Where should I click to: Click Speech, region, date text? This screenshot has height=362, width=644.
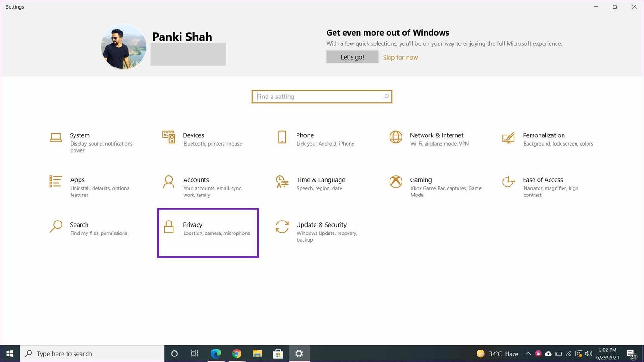click(319, 188)
